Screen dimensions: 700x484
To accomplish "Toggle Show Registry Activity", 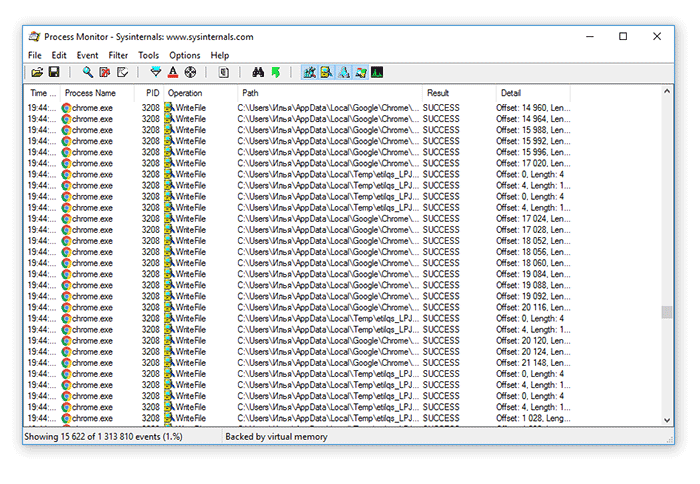I will coord(309,72).
